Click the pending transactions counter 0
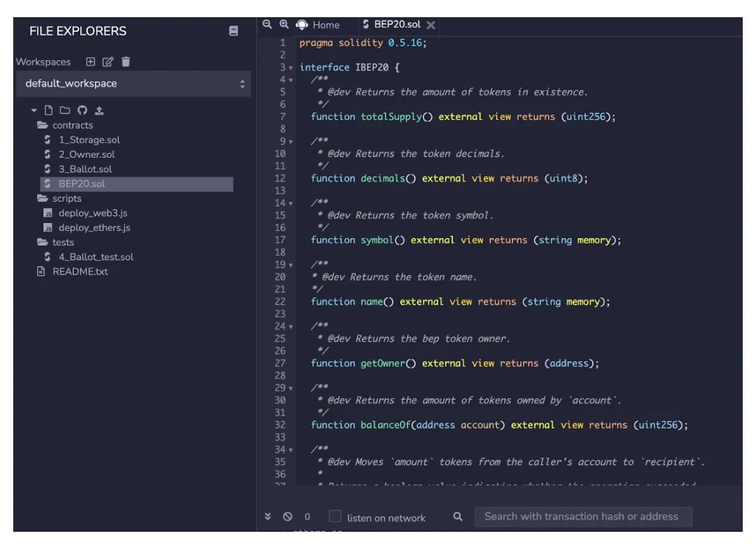The image size is (756, 549). 307,517
